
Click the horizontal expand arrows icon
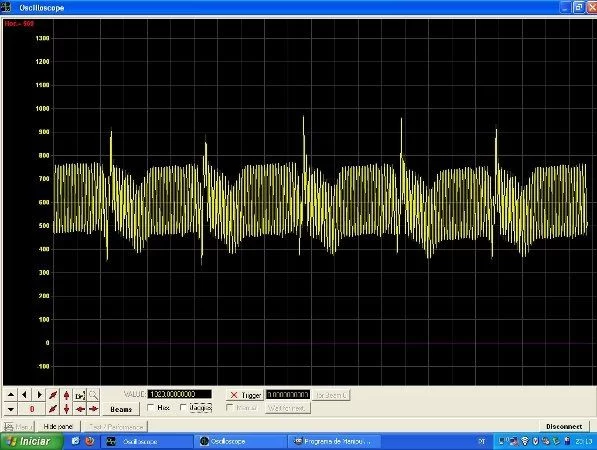tap(93, 409)
